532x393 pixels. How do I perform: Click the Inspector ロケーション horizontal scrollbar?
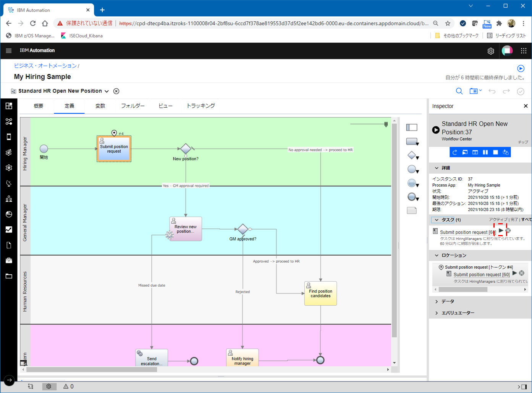(x=463, y=290)
